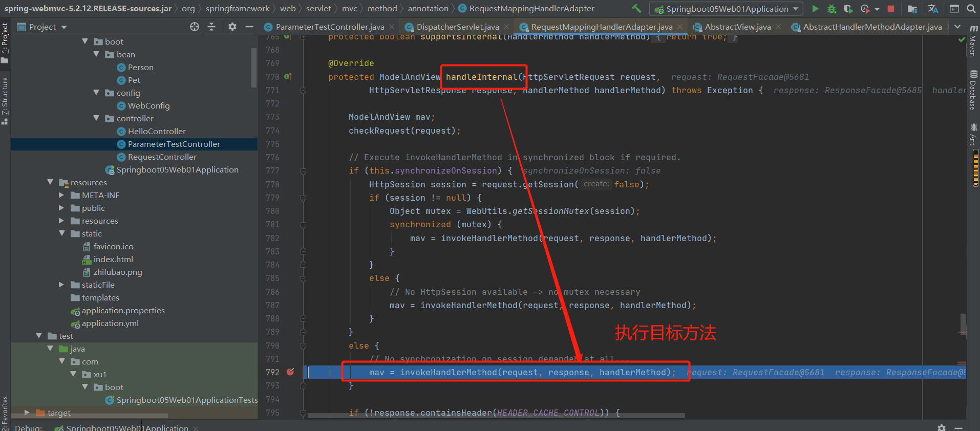This screenshot has height=431, width=980.
Task: Open Debug panel settings gear
Action: [x=941, y=427]
